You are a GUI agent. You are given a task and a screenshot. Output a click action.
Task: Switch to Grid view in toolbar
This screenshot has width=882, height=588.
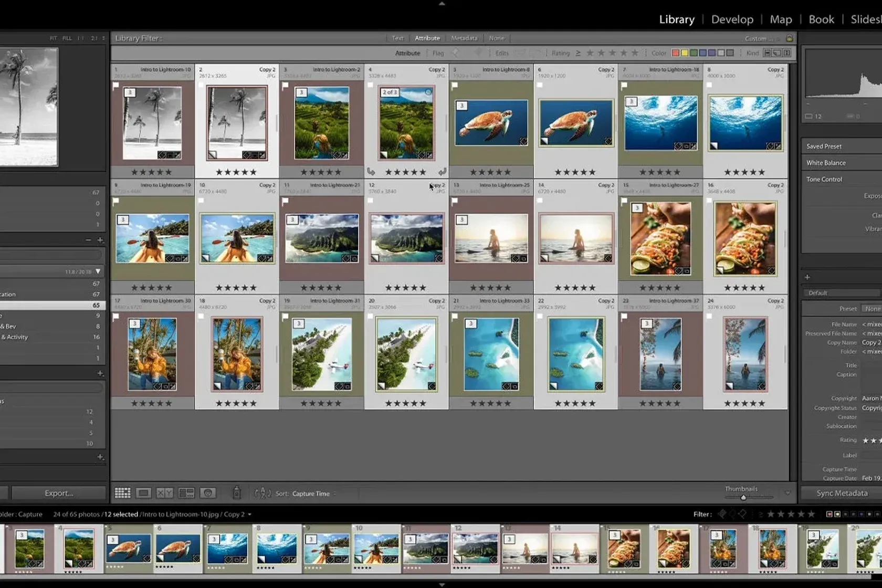[x=122, y=493]
